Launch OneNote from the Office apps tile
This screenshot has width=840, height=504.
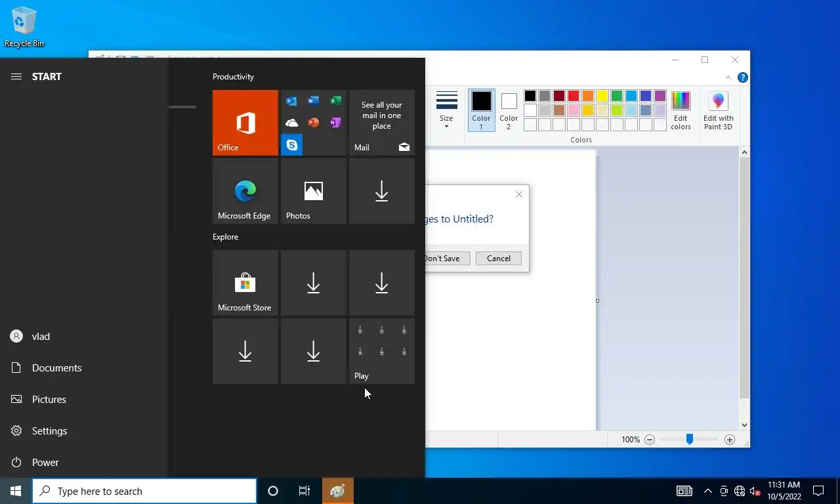click(335, 123)
